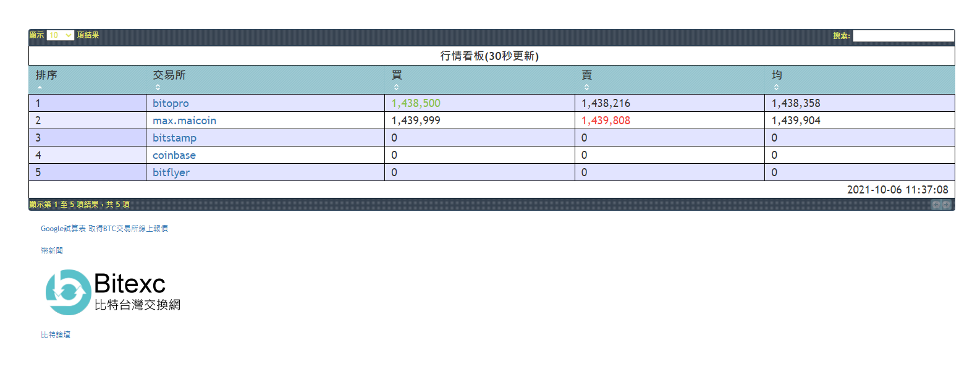This screenshot has height=369, width=980.
Task: Click the 比特台灣交換網 tagline text
Action: click(137, 305)
